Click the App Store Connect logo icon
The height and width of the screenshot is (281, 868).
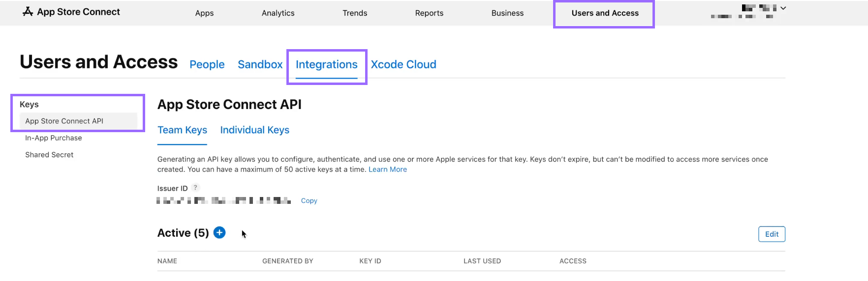pos(28,12)
